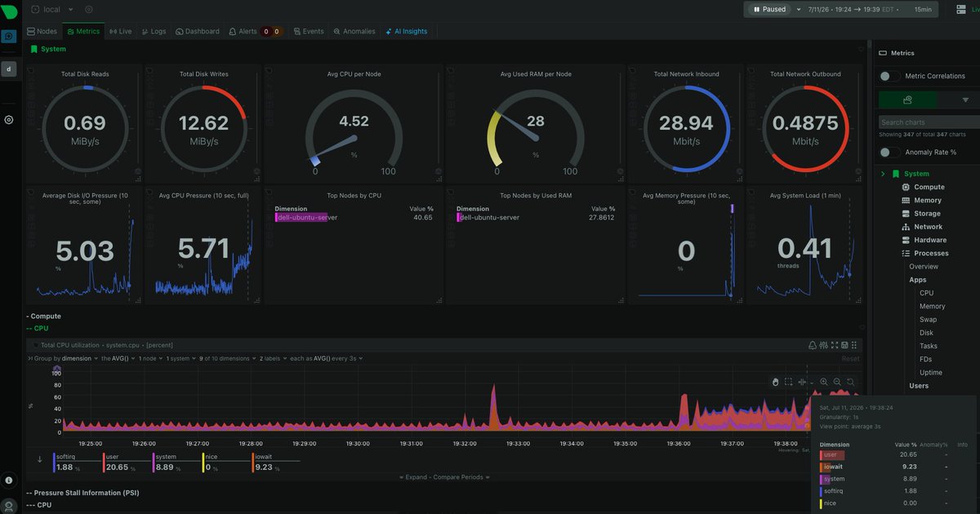This screenshot has height=514, width=980.
Task: Open the local space dropdown
Action: 52,10
